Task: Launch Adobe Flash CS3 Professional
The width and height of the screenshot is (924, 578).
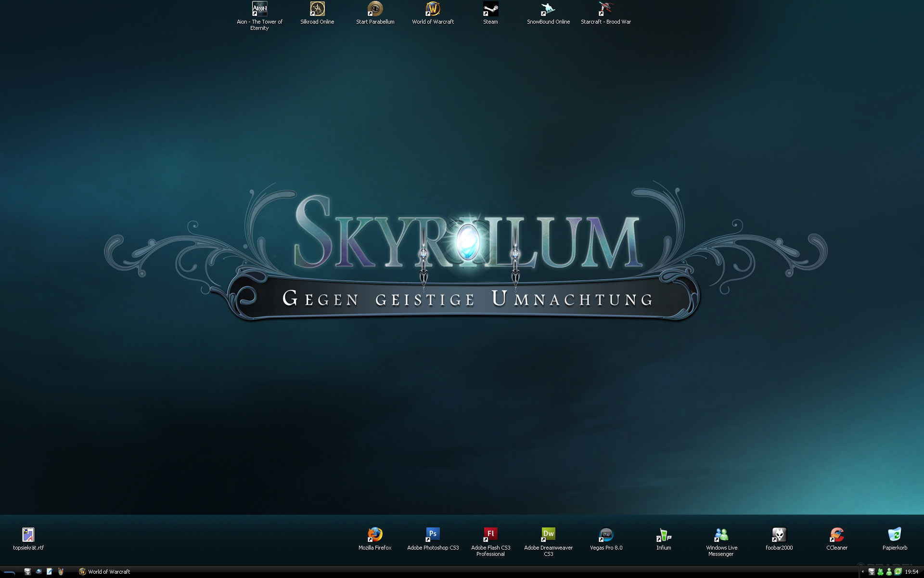Action: point(490,535)
